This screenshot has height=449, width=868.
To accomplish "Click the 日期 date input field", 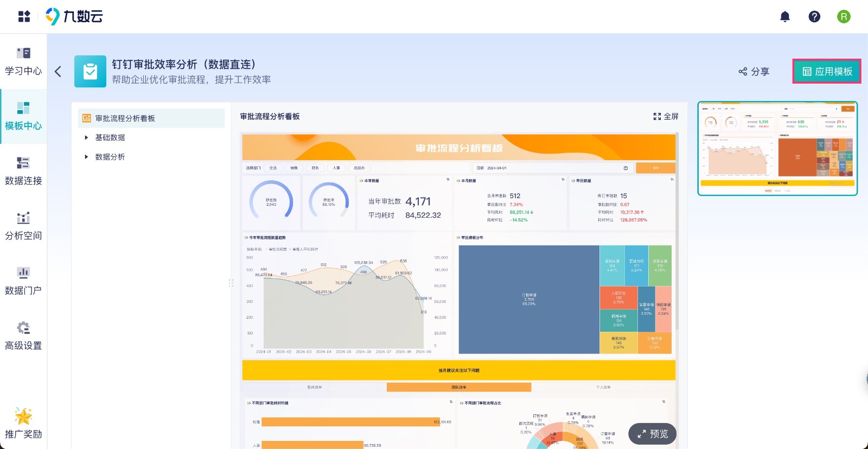I will 552,168.
